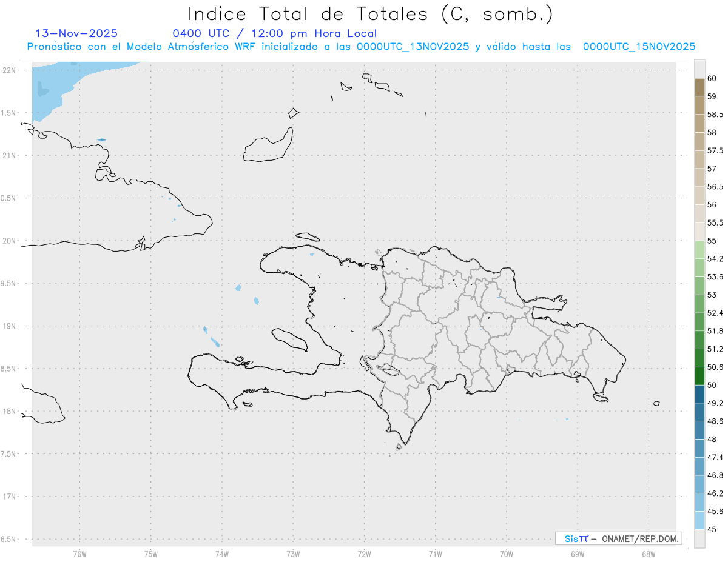Click the "70W" longitude label

[x=507, y=554]
